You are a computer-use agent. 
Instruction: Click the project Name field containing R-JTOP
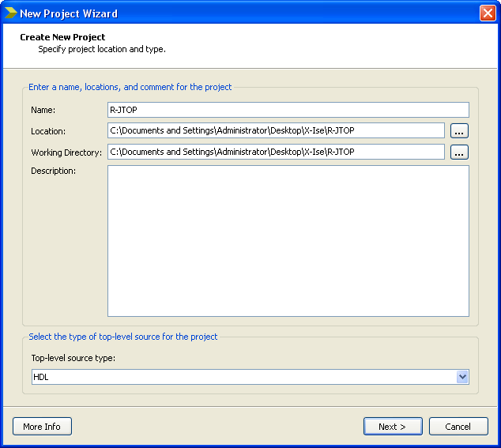pyautogui.click(x=288, y=110)
